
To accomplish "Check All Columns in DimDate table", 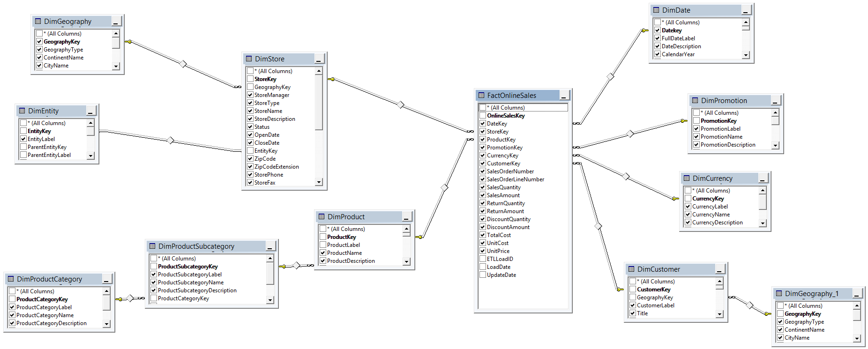I will click(x=658, y=22).
